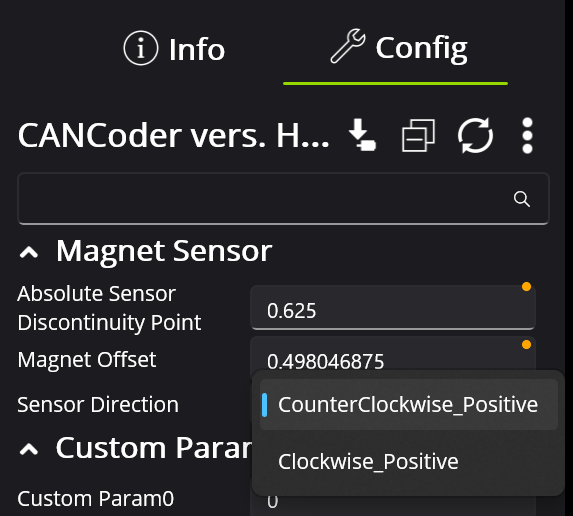Screen dimensions: 573x516
Task: Open the three-dot more options menu
Action: tap(527, 136)
